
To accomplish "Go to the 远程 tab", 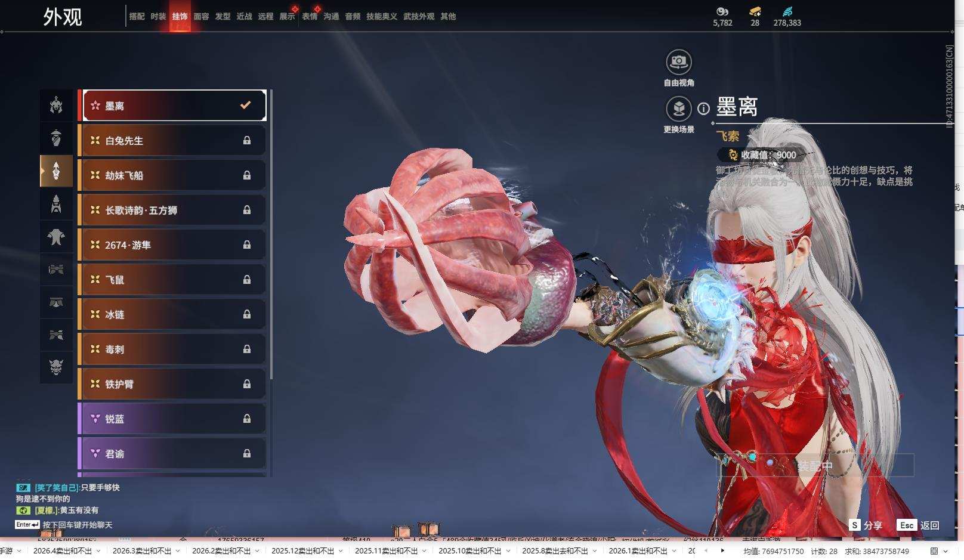I will pyautogui.click(x=266, y=17).
